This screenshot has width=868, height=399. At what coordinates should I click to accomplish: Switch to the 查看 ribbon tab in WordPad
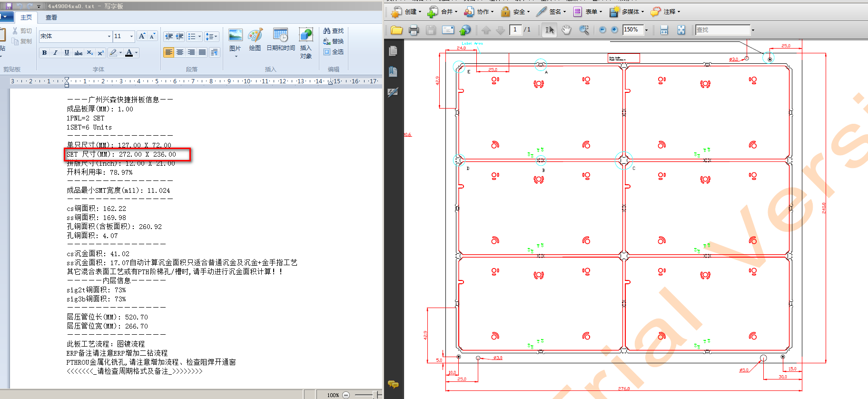(51, 18)
